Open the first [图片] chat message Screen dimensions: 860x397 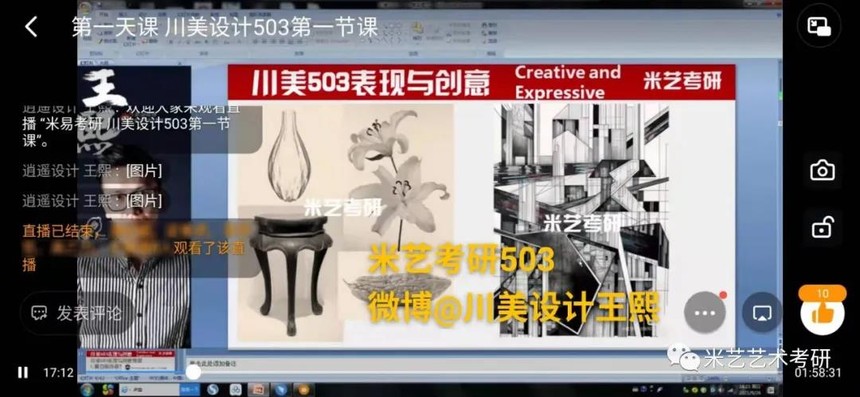click(92, 171)
